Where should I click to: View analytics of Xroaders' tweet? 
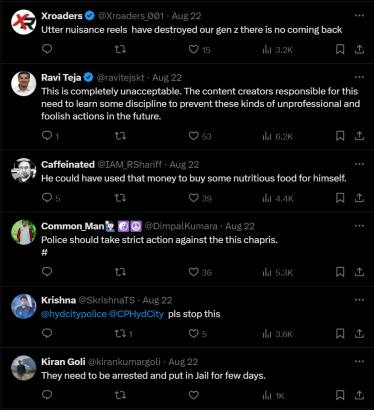click(277, 50)
